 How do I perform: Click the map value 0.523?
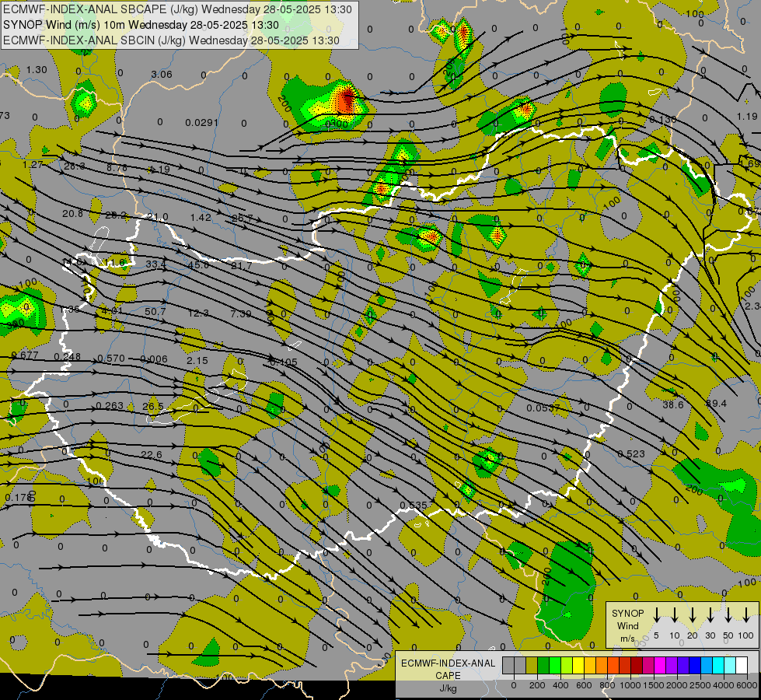(x=631, y=453)
